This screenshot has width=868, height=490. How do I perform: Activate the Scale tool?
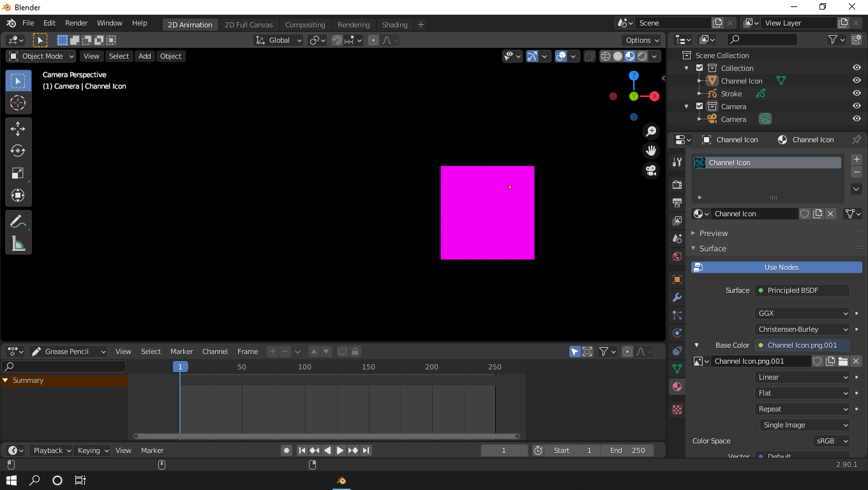(18, 173)
